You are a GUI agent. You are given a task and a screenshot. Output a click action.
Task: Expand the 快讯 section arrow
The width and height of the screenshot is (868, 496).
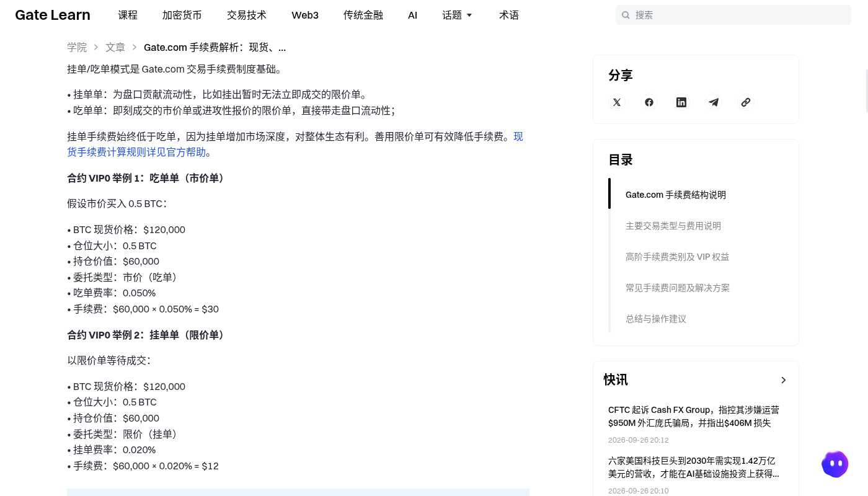784,380
